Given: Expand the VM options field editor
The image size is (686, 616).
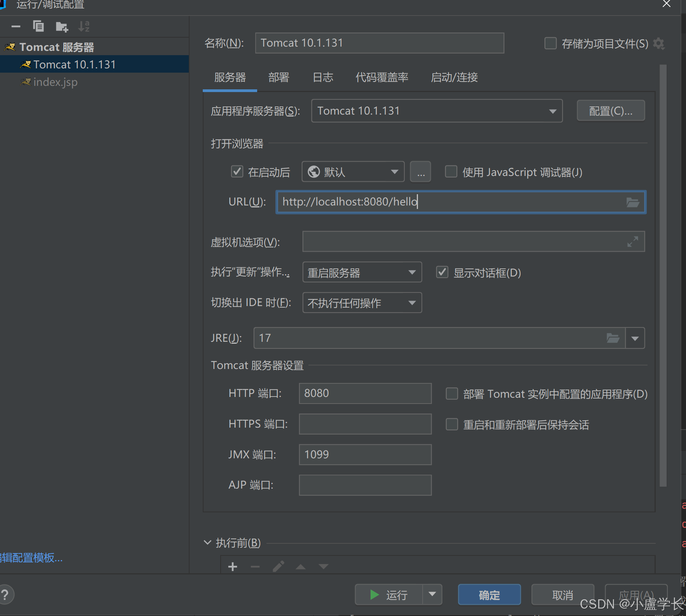Looking at the screenshot, I should point(633,242).
